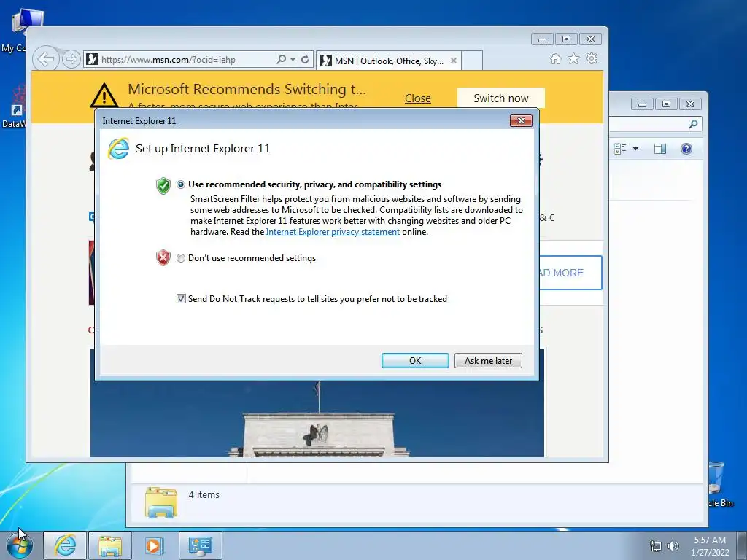Click the search icon in Explorer window
This screenshot has height=560, width=747.
tap(693, 124)
